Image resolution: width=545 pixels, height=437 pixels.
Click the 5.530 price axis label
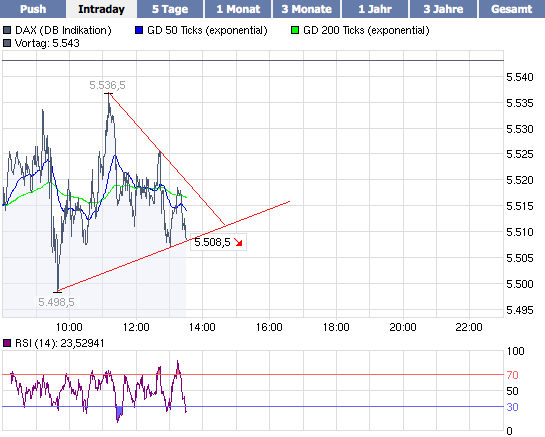pyautogui.click(x=520, y=129)
